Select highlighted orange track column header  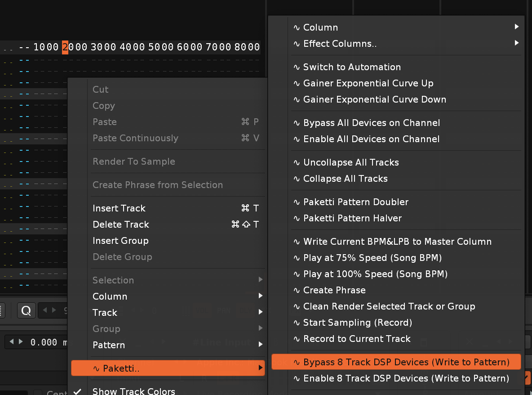point(65,47)
